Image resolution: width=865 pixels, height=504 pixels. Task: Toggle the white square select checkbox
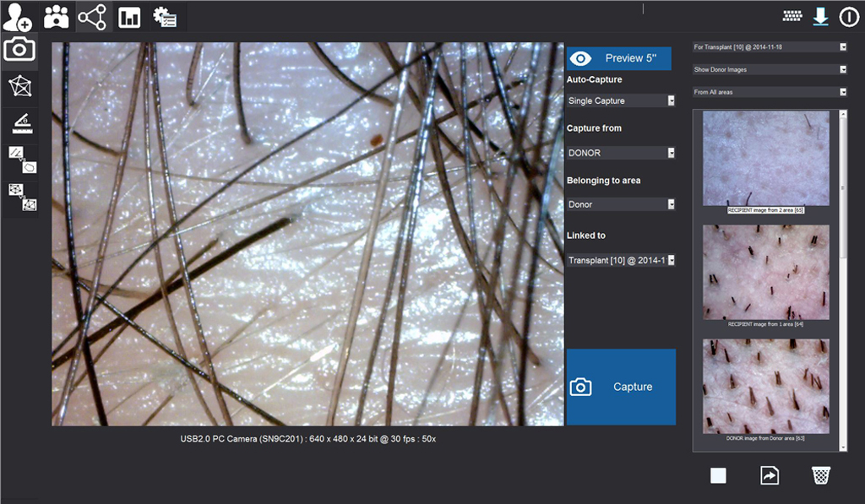[x=718, y=476]
